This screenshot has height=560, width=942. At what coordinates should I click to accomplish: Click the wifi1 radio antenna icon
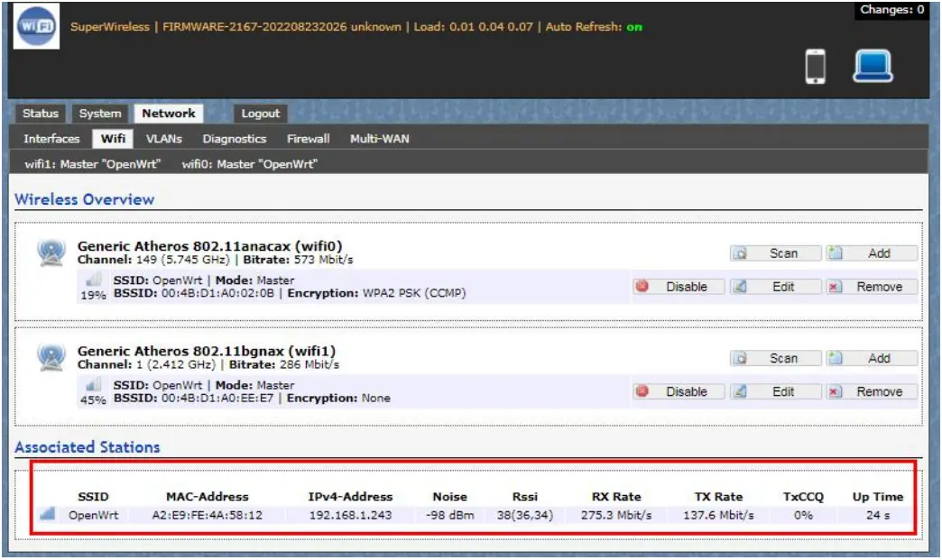[51, 357]
